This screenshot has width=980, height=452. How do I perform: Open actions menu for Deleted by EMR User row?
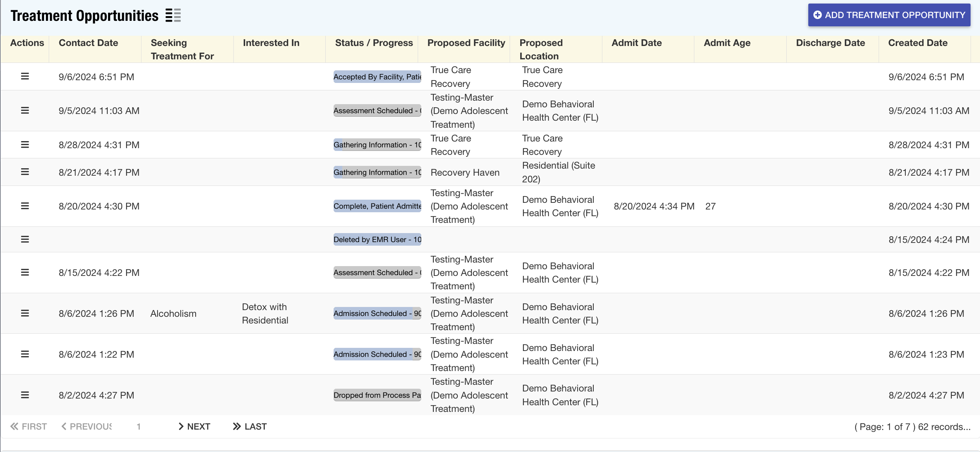25,239
